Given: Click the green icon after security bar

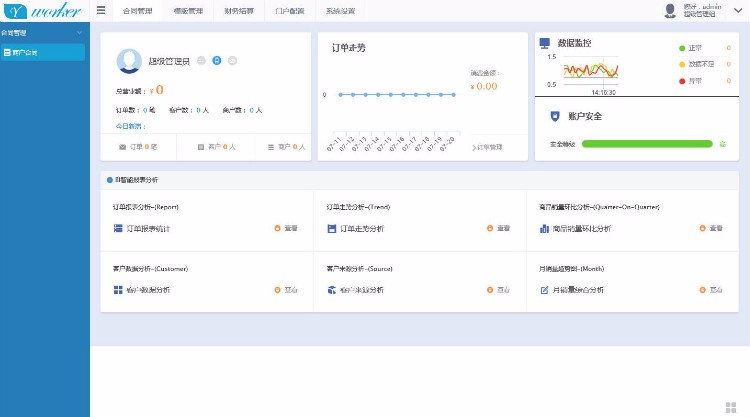Looking at the screenshot, I should tap(723, 144).
